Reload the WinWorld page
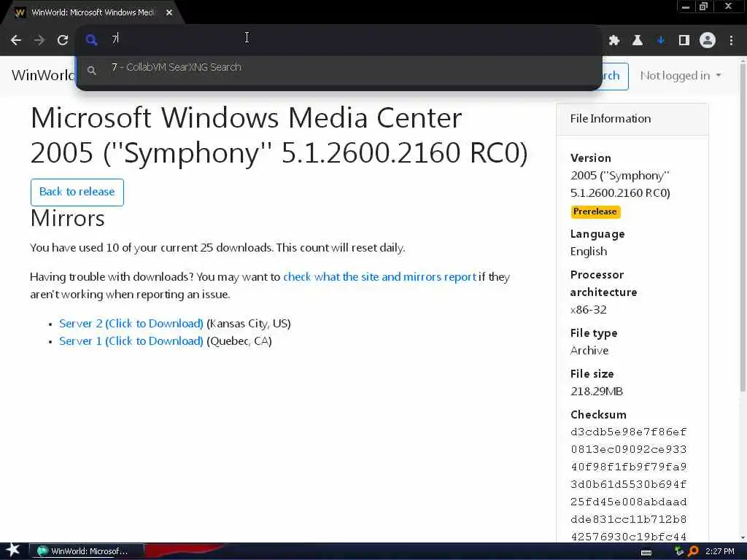Screen dimensions: 747x560 [x=63, y=40]
